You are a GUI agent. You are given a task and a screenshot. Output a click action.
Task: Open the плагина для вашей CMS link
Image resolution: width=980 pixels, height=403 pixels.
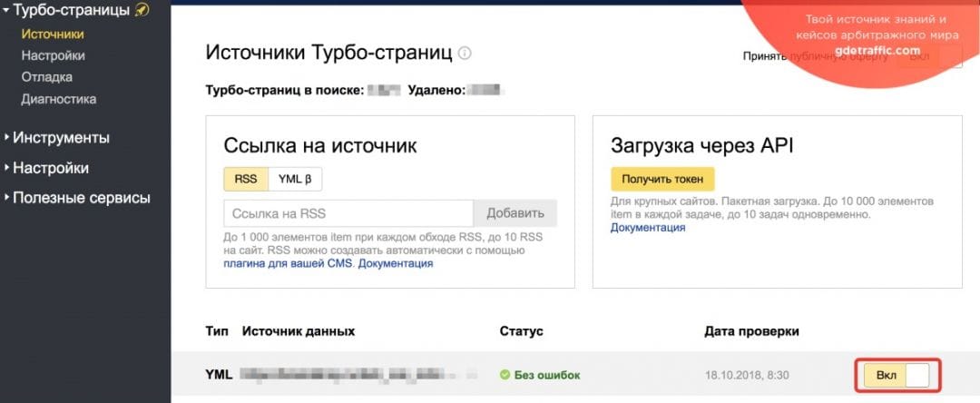(x=289, y=263)
